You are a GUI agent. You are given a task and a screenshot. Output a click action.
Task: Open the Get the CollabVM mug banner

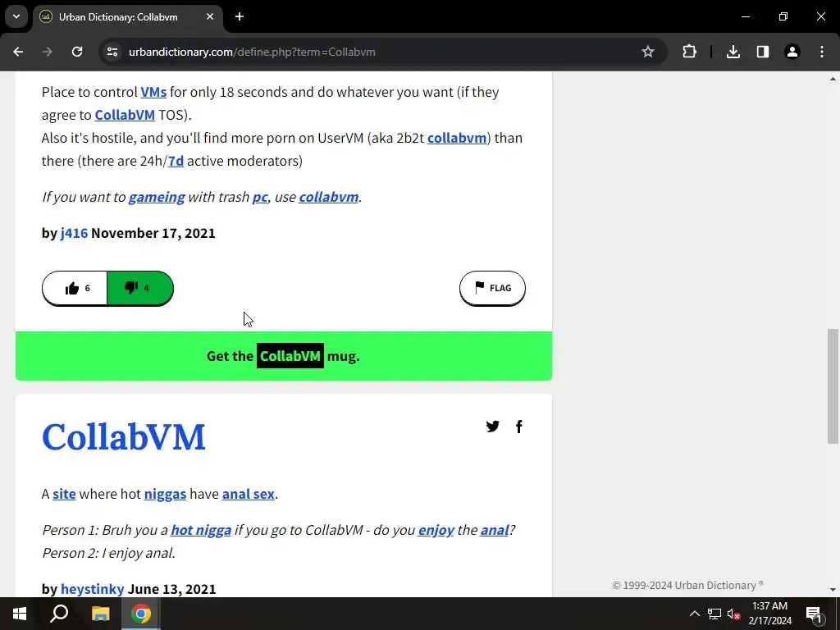[283, 356]
